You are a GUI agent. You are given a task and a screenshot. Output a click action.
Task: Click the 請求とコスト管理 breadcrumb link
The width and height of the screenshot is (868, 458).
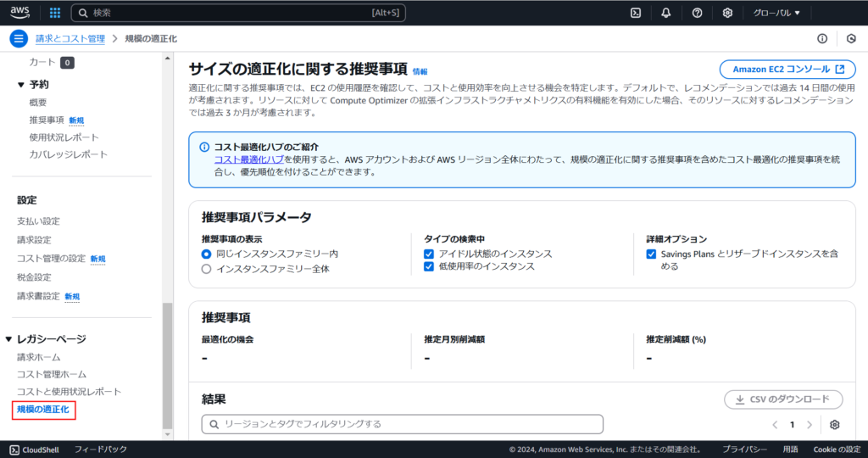70,39
